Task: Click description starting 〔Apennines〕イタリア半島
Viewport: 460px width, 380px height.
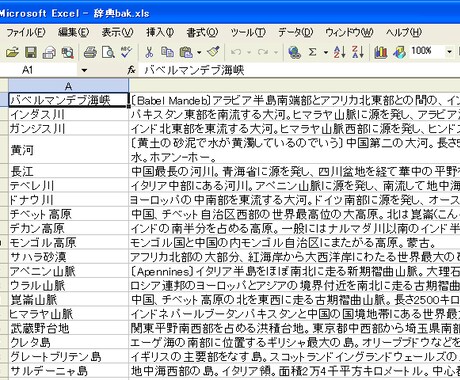Action: (x=295, y=271)
